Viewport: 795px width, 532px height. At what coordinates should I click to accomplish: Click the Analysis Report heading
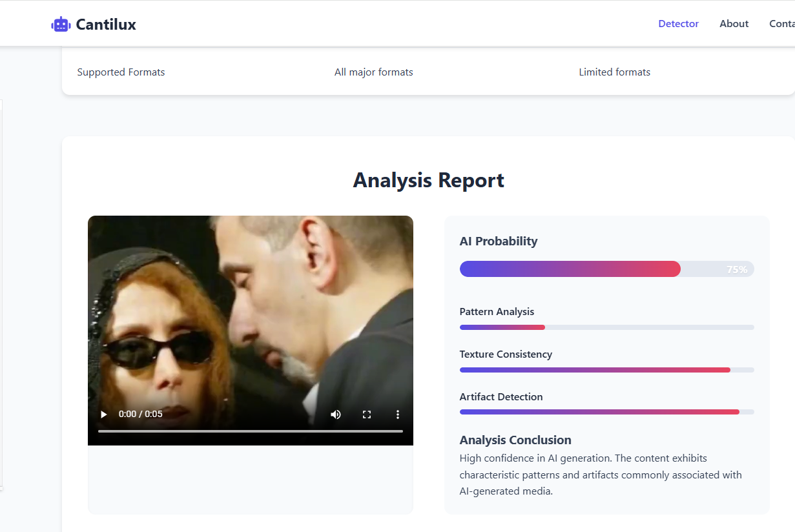coord(428,180)
